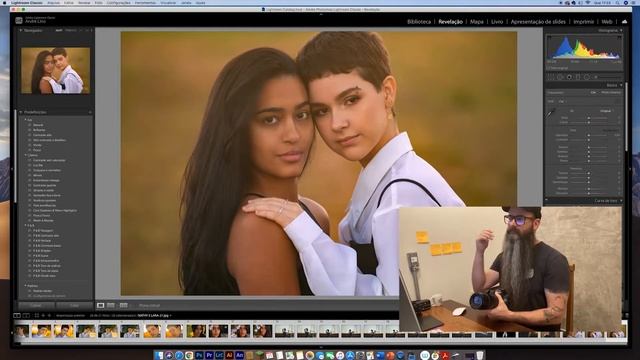Add a new preset with plus icon
This screenshot has width=640, height=360.
90,112
